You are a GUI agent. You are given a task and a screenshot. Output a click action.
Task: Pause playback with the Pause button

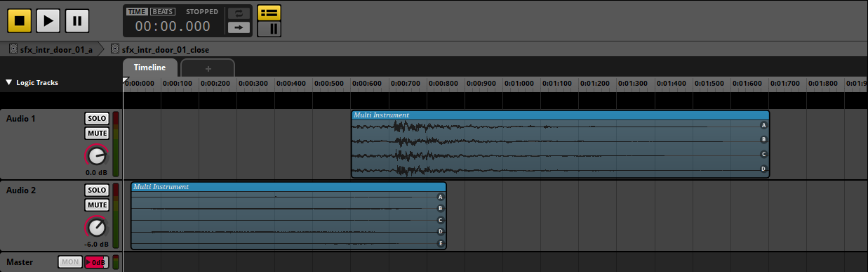(77, 20)
